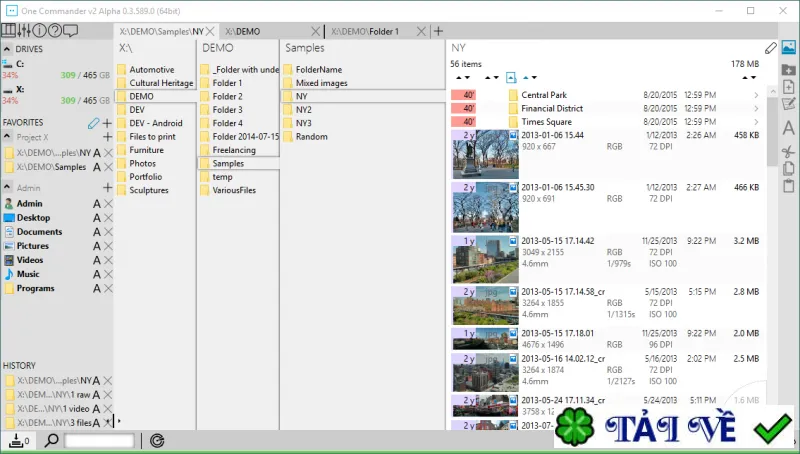800x454 pixels.
Task: Open Documents favorite
Action: click(39, 232)
